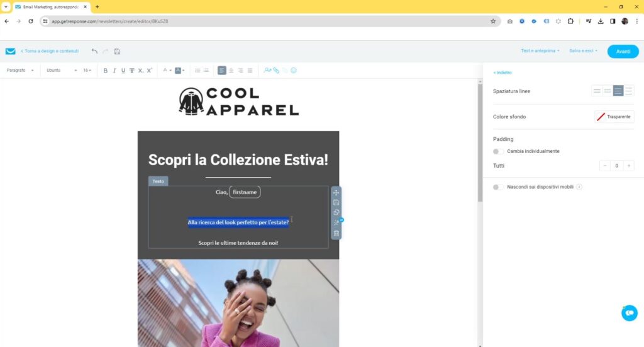
Task: Underline the selected text
Action: pyautogui.click(x=123, y=71)
